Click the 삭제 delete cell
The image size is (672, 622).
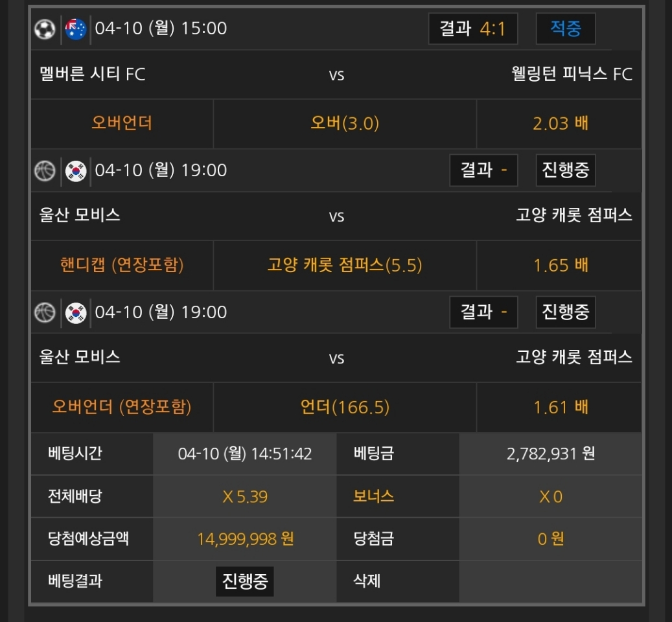point(367,581)
